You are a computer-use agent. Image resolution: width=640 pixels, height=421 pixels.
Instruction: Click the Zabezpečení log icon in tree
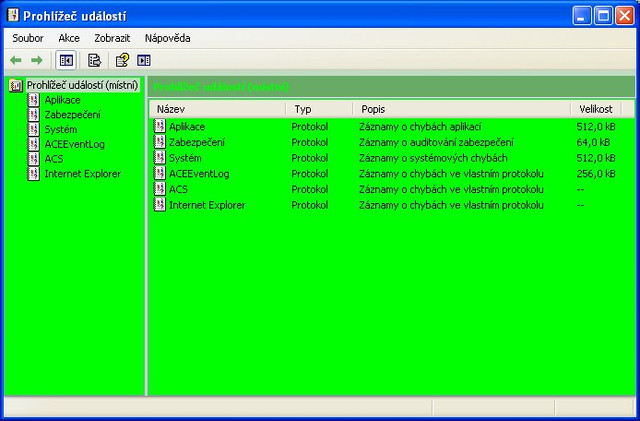33,114
